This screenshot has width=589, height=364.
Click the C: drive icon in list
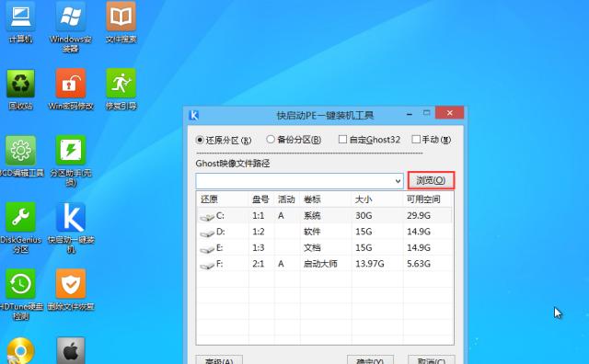(206, 217)
